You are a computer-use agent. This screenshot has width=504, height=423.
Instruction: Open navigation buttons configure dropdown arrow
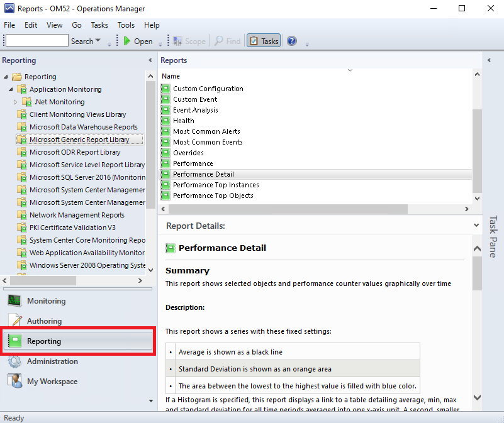pos(151,401)
